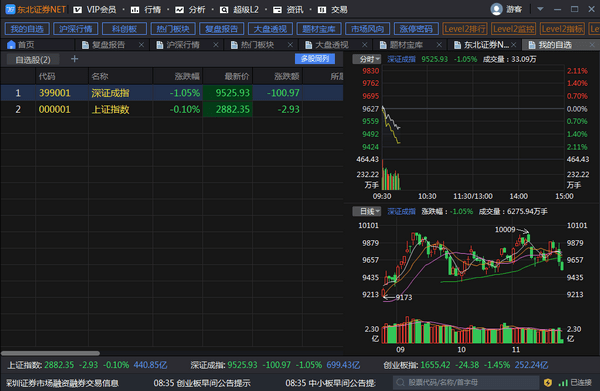Viewport: 600px width, 391px height.
Task: Open the VIP会员 menu icon
Action: coord(77,10)
